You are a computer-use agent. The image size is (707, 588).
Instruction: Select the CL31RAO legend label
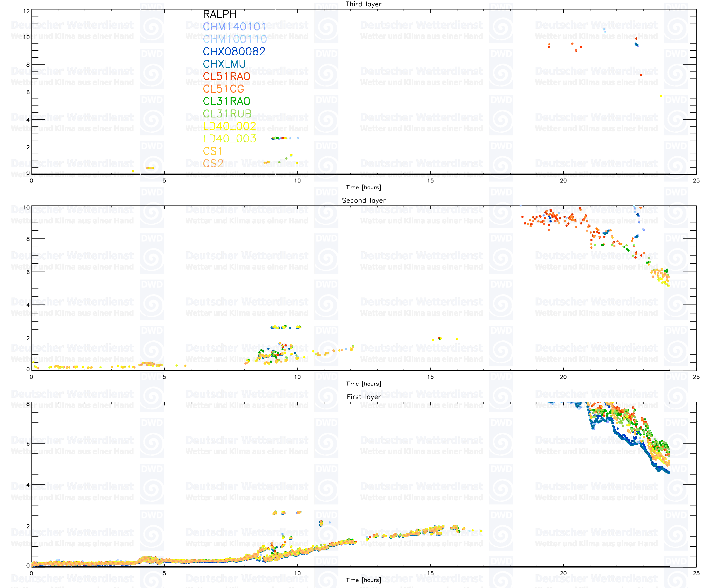227,101
